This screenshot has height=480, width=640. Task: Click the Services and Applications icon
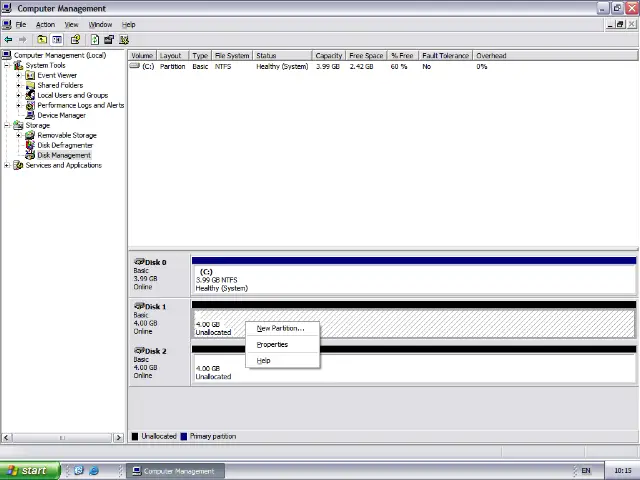[18, 165]
